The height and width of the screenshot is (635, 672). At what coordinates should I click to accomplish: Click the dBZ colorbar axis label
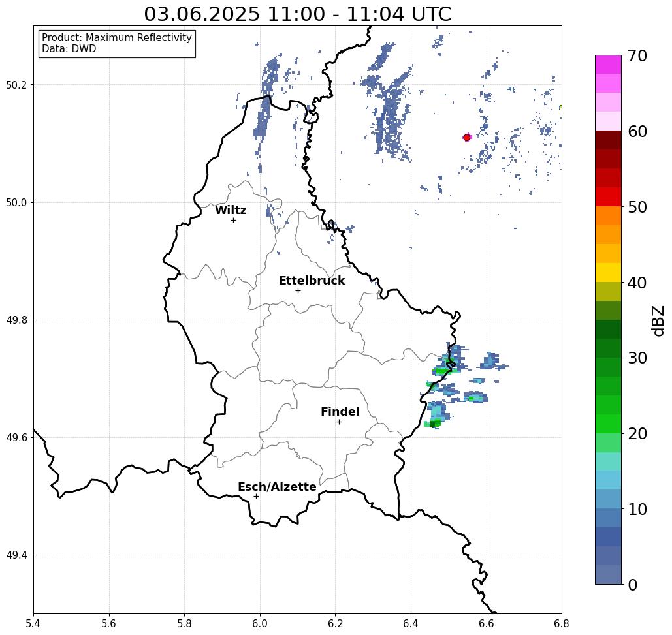(658, 320)
